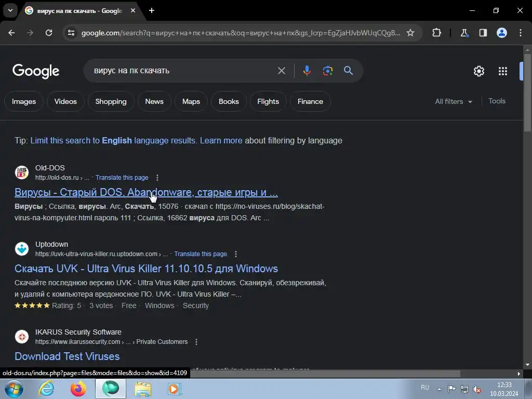The height and width of the screenshot is (399, 532).
Task: Open site information icon in address bar
Action: click(x=71, y=33)
